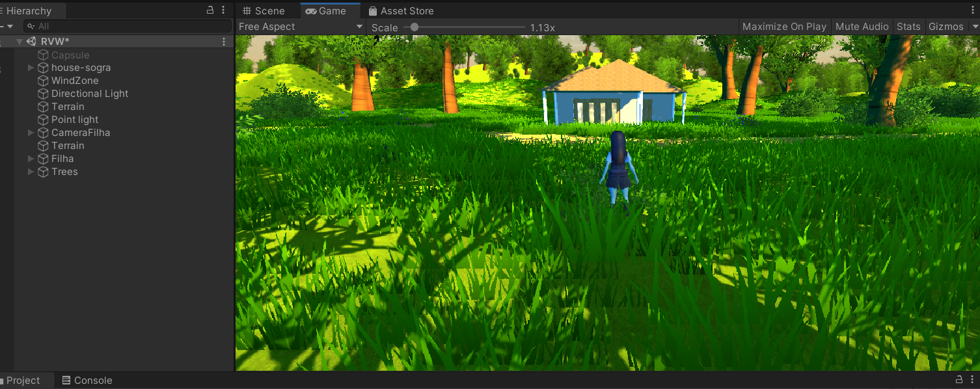Click the Hierarchy panel lock icon

click(x=210, y=10)
